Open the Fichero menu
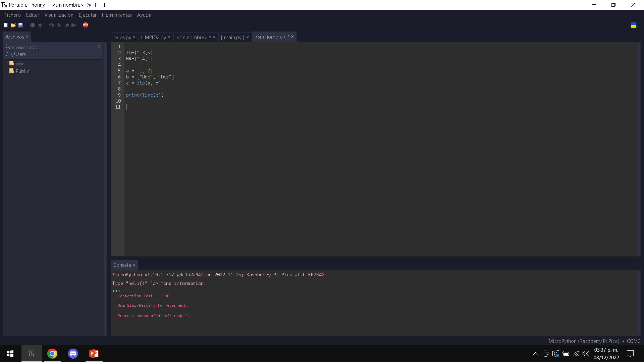This screenshot has width=644, height=362. coord(12,15)
